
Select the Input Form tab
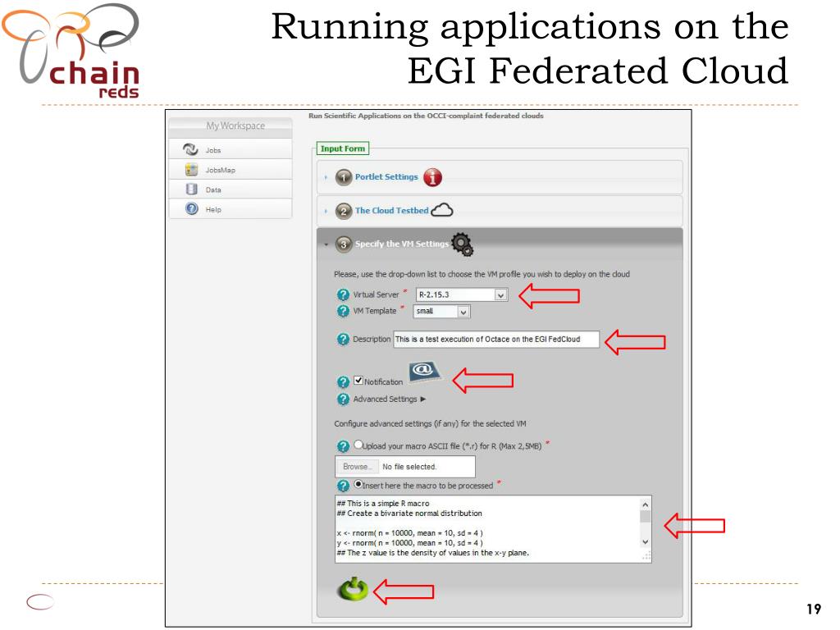click(x=342, y=148)
